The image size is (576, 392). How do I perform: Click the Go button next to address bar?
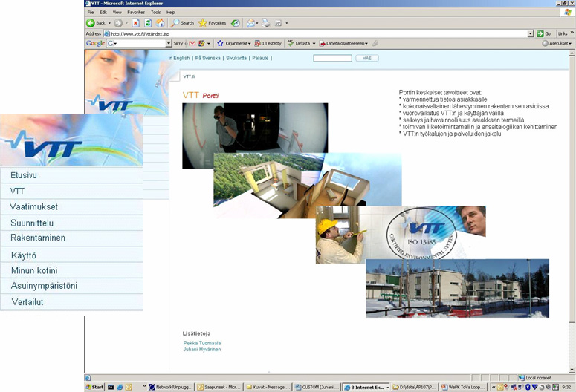coord(544,33)
